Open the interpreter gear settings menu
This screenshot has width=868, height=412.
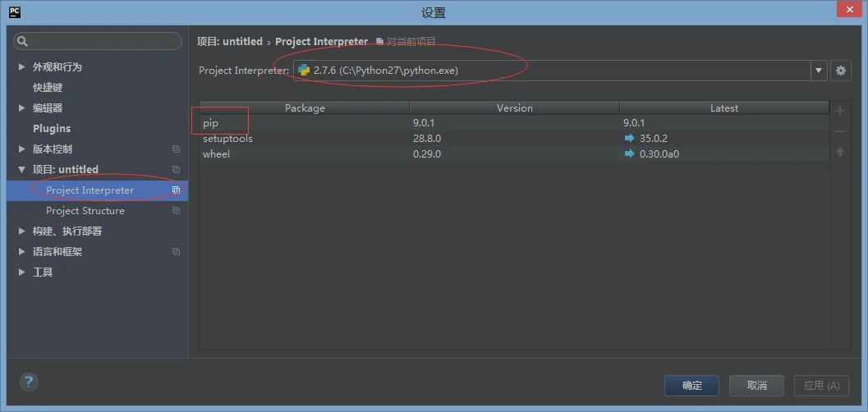tap(840, 71)
